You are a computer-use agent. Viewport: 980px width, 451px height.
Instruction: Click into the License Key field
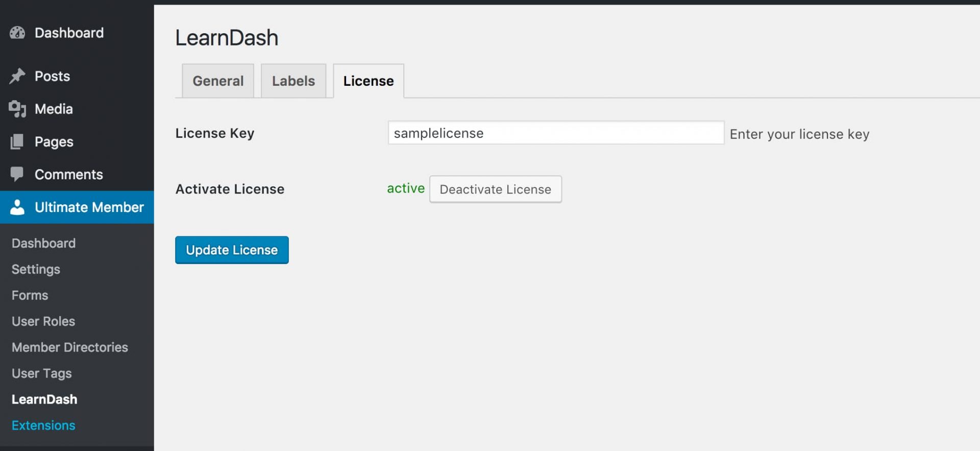click(556, 133)
